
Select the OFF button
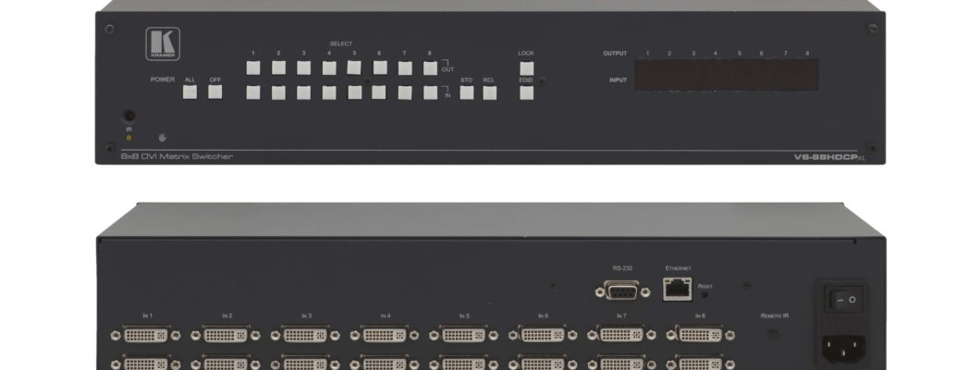coord(215,92)
